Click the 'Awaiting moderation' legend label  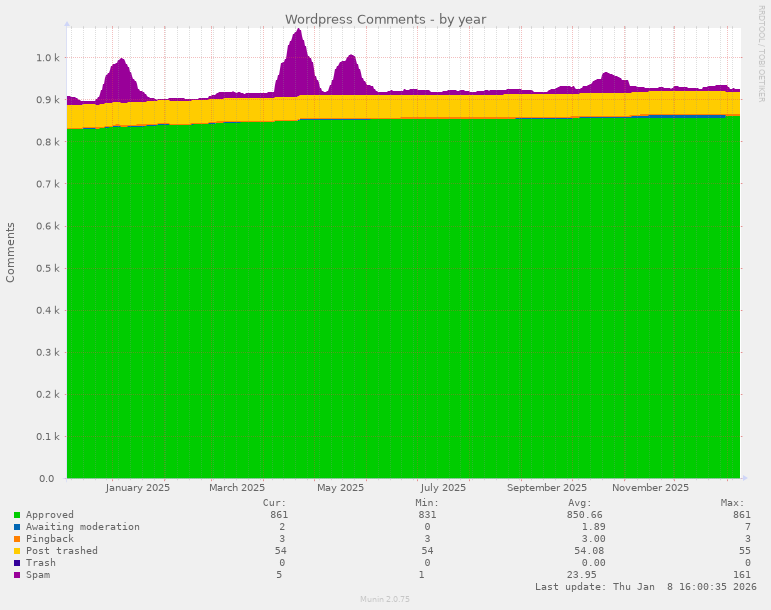pos(83,527)
